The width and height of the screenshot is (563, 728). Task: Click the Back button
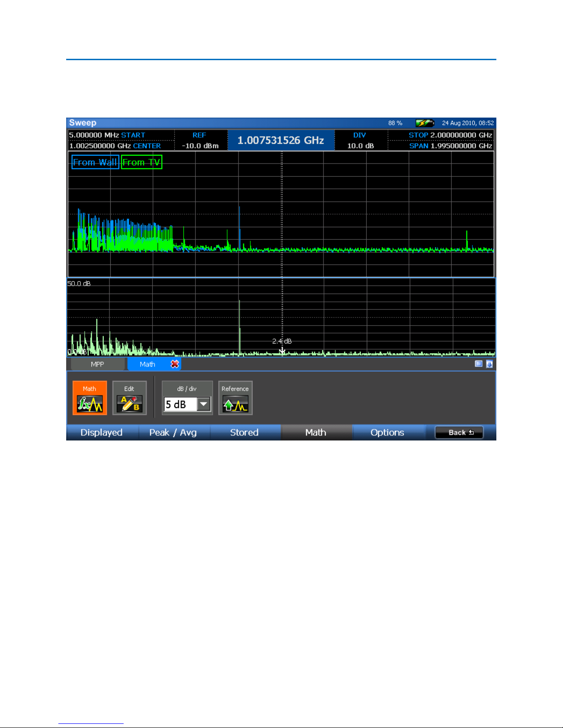459,432
